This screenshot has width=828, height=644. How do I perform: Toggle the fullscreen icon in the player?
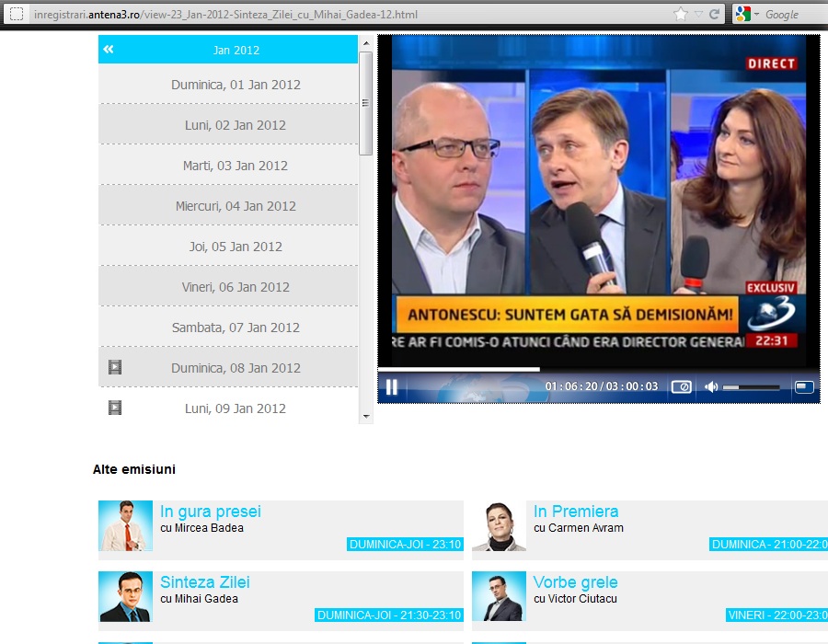coord(804,387)
